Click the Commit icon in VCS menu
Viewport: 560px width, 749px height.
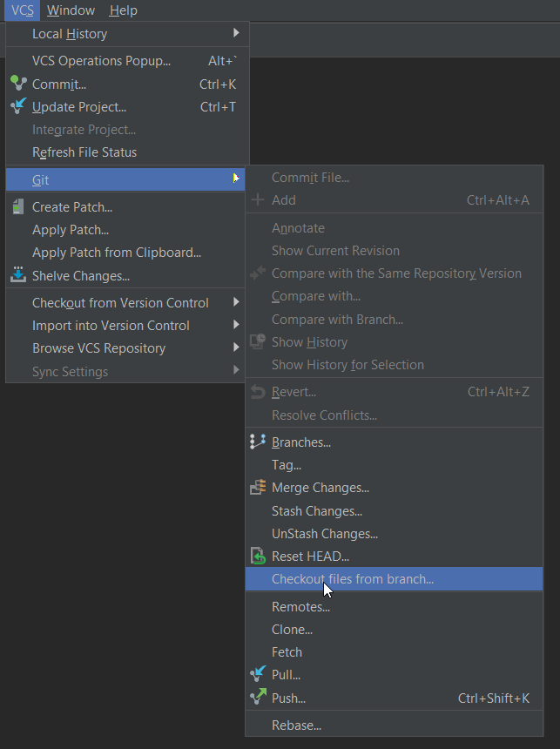[18, 84]
